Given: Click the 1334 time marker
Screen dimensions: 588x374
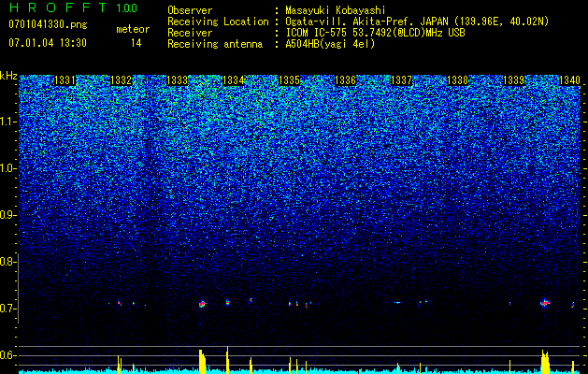Looking at the screenshot, I should coord(234,80).
